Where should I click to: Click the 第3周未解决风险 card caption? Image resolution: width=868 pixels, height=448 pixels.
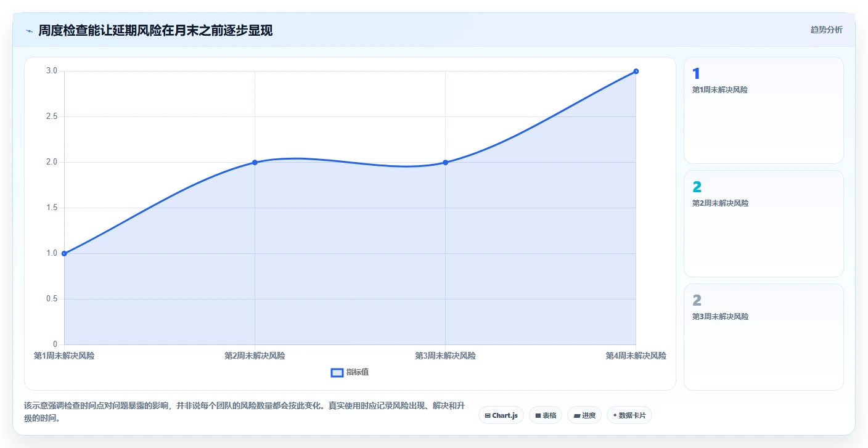(720, 316)
